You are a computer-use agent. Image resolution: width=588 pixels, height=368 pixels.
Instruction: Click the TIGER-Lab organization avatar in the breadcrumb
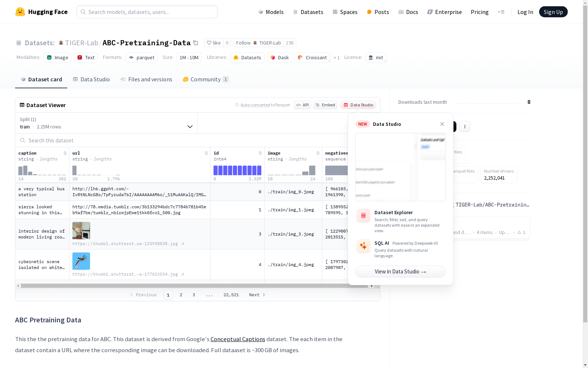[61, 43]
